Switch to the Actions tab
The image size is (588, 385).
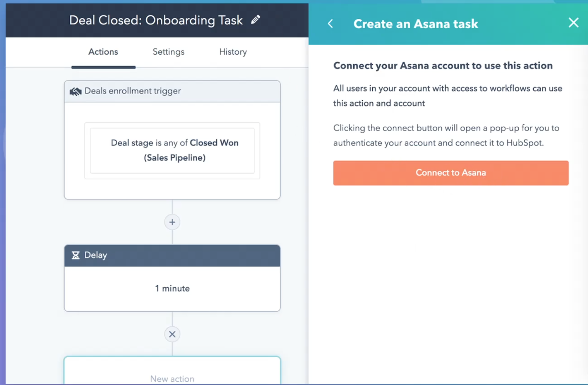103,52
